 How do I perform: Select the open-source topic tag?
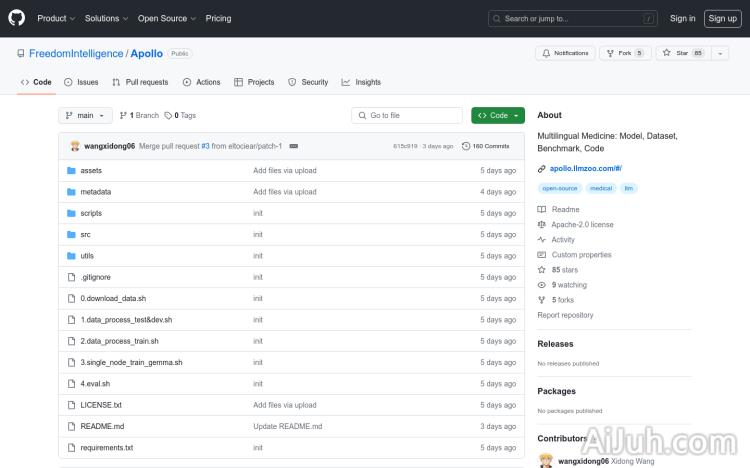point(560,188)
